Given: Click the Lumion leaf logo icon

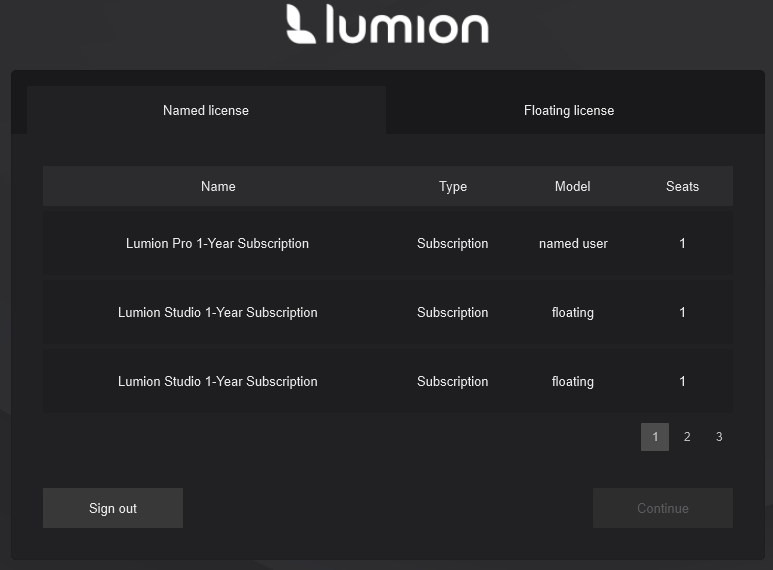Looking at the screenshot, I should click(301, 24).
